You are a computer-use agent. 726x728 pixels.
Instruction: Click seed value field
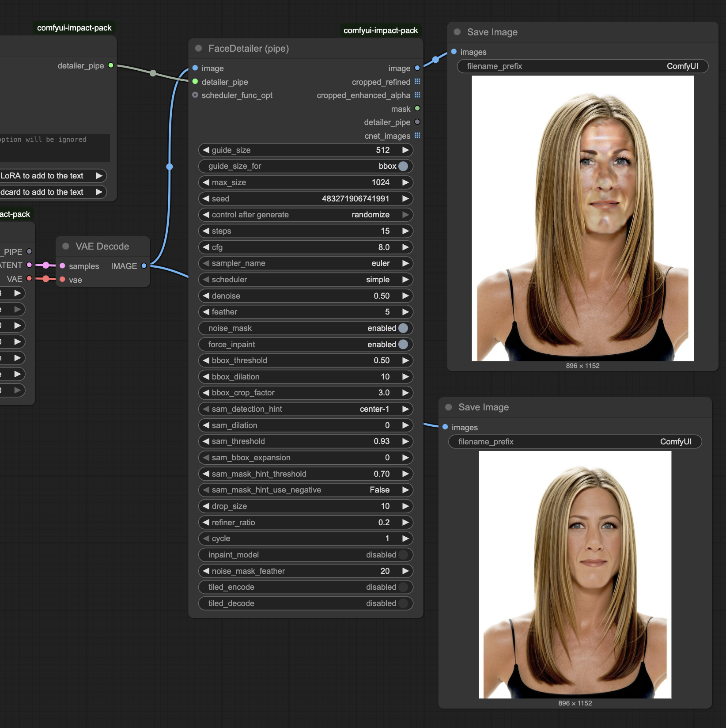tap(306, 198)
